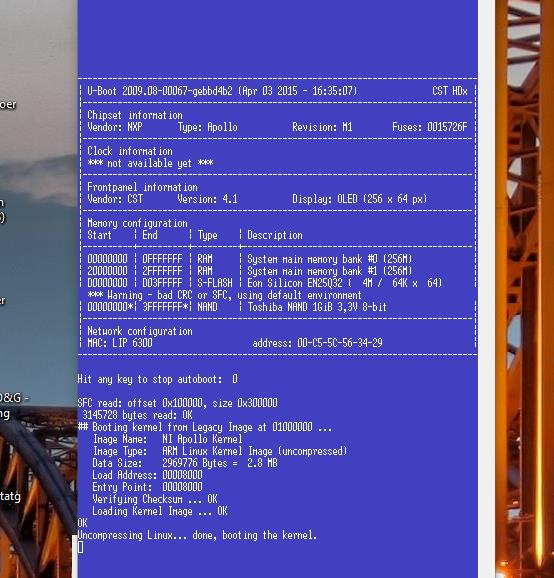Screen dimensions: 554x578
Task: Click the Fuses value 0015726F
Action: tap(447, 127)
